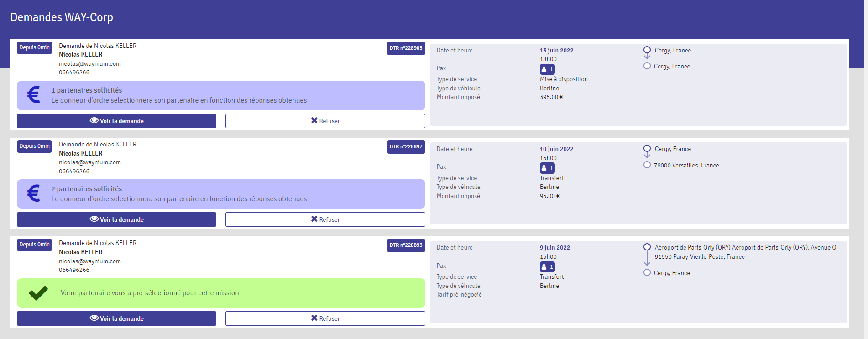
Task: Click the euro icon in request 228897
Action: [x=34, y=193]
